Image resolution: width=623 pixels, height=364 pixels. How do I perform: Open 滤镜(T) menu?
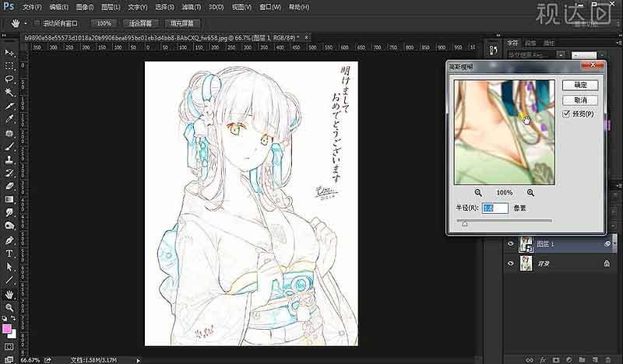coord(191,7)
